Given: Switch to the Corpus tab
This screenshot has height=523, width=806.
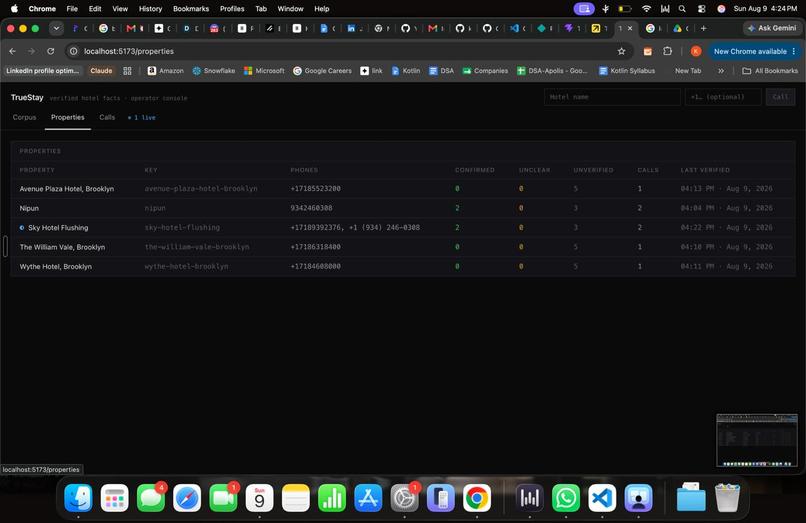Looking at the screenshot, I should click(24, 117).
